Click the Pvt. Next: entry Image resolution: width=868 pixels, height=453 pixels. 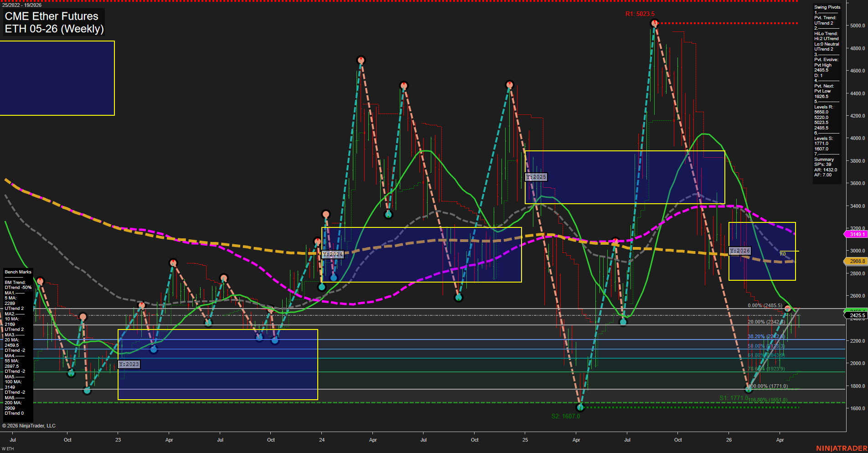(824, 86)
